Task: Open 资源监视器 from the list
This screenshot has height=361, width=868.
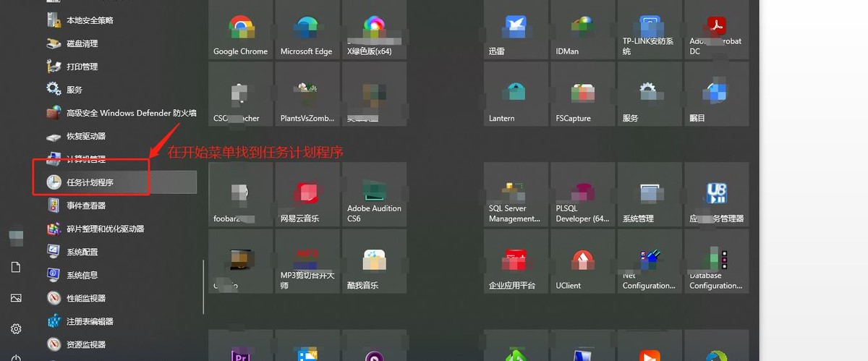Action: [x=116, y=344]
